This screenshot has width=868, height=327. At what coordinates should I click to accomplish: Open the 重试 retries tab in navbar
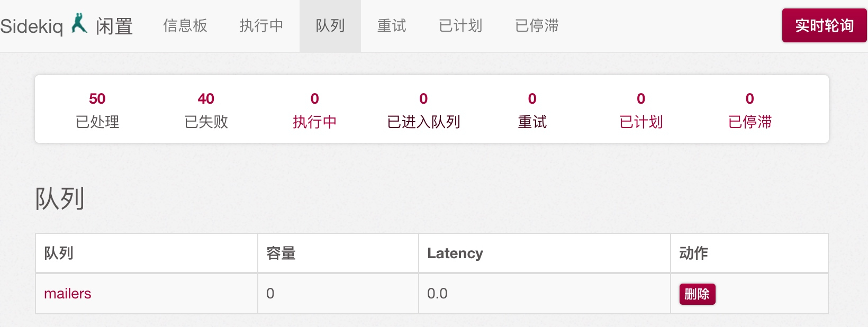[392, 25]
